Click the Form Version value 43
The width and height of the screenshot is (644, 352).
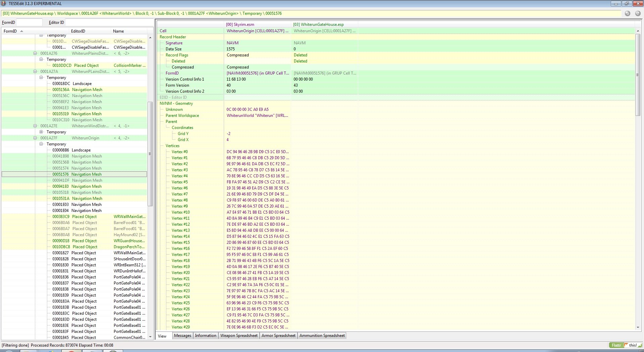click(296, 85)
